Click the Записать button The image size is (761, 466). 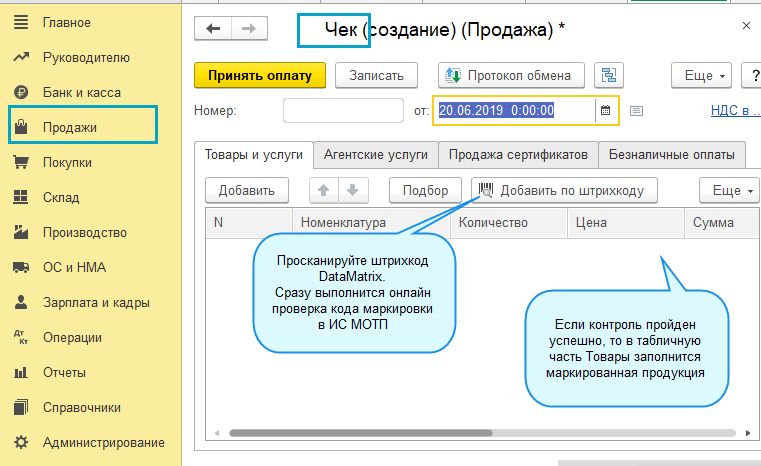[x=376, y=75]
